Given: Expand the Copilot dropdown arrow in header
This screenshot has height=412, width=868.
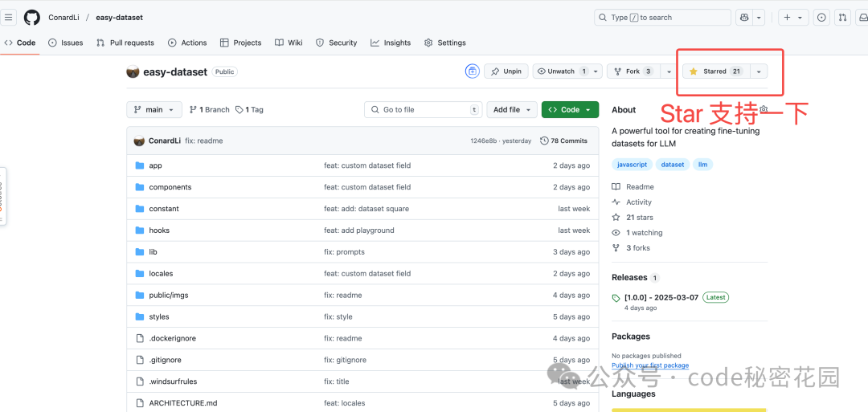Looking at the screenshot, I should click(x=759, y=17).
